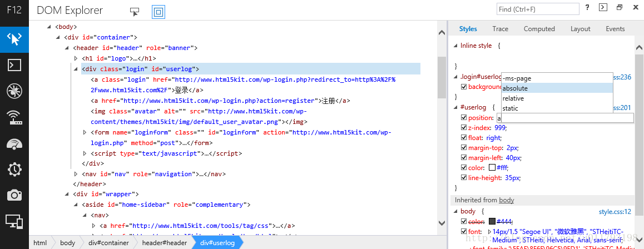Screen dimensions: 644x249
Task: Collapse the body node
Action: pyautogui.click(x=49, y=27)
